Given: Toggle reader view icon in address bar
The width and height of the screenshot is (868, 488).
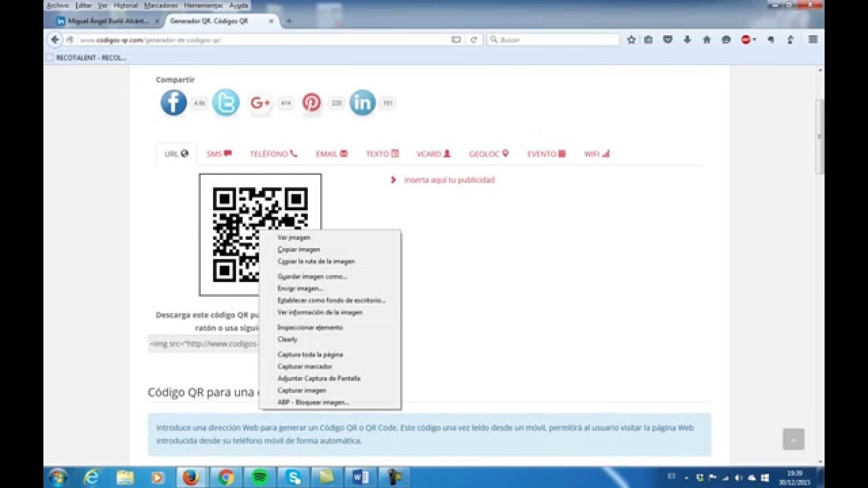Looking at the screenshot, I should (456, 40).
